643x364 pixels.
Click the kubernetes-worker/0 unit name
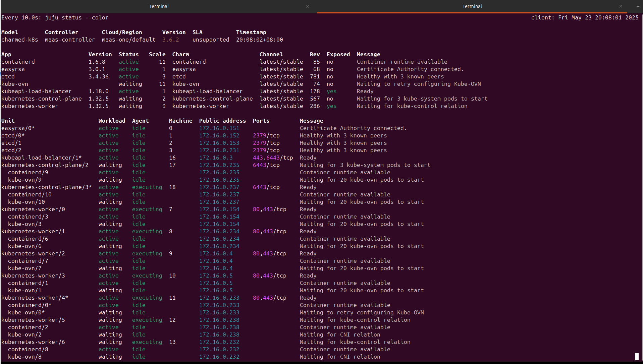(x=33, y=209)
